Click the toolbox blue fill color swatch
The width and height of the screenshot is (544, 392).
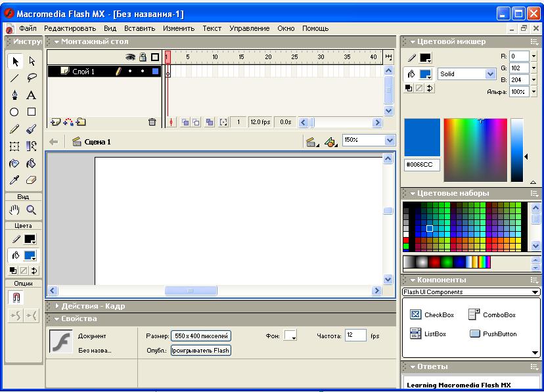click(x=30, y=256)
